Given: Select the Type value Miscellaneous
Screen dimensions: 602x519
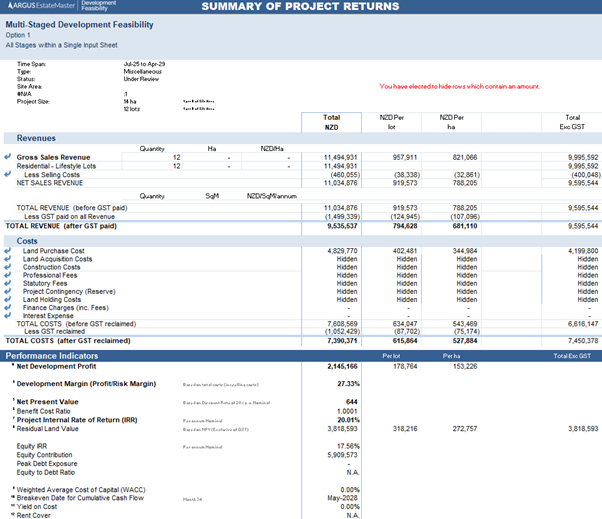Looking at the screenshot, I should point(142,71).
